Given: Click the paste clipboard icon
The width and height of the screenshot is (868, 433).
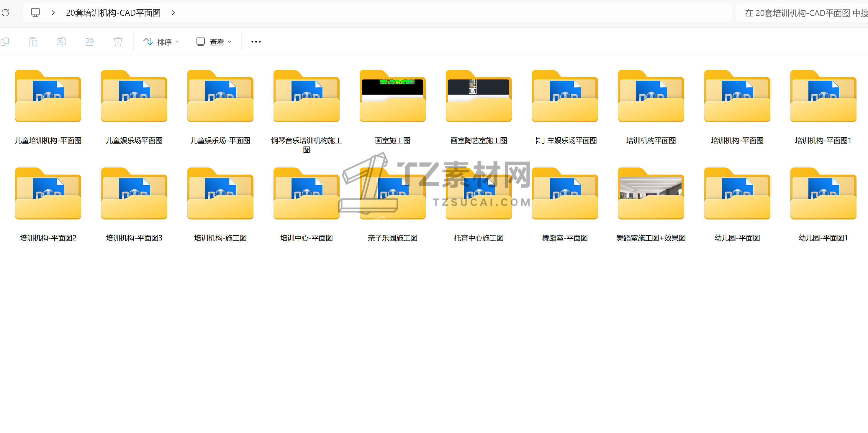Looking at the screenshot, I should (33, 41).
